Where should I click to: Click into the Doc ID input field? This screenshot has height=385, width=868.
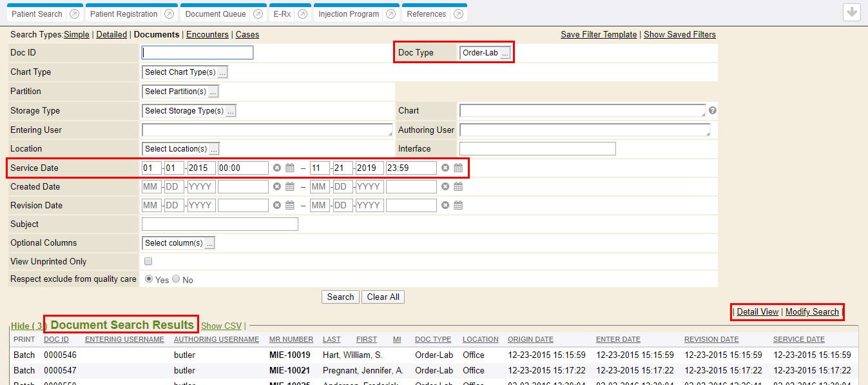point(197,53)
